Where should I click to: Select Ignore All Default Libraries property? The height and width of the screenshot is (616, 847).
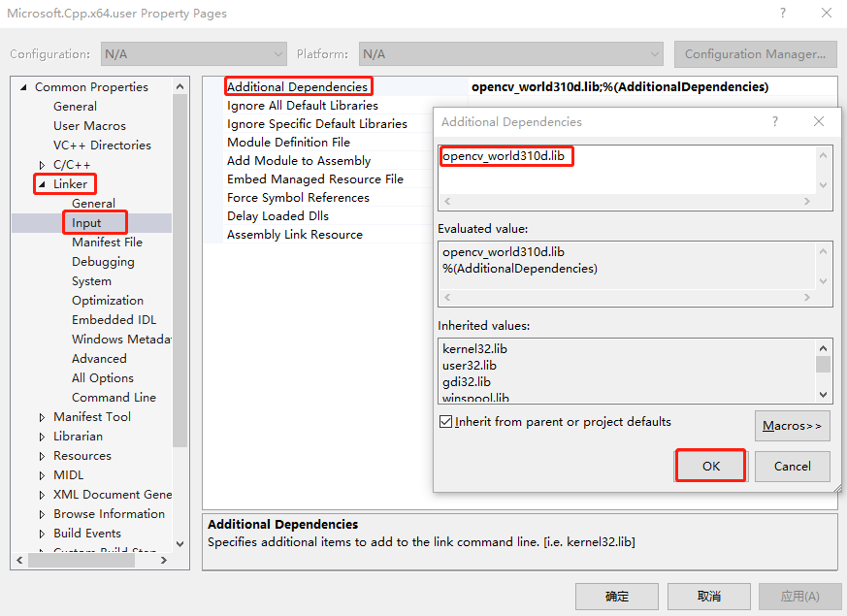pyautogui.click(x=303, y=106)
